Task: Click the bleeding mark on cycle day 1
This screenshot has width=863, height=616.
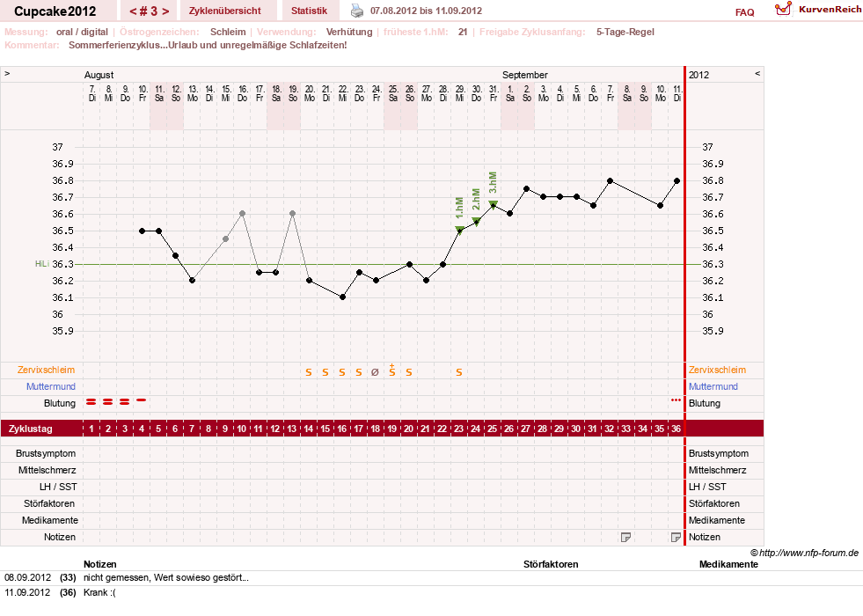Action: (91, 402)
